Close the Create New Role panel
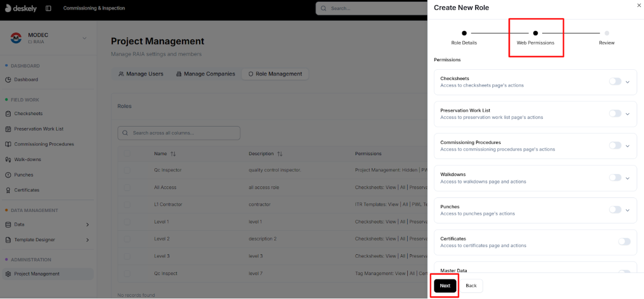This screenshot has width=644, height=299. tap(639, 5)
